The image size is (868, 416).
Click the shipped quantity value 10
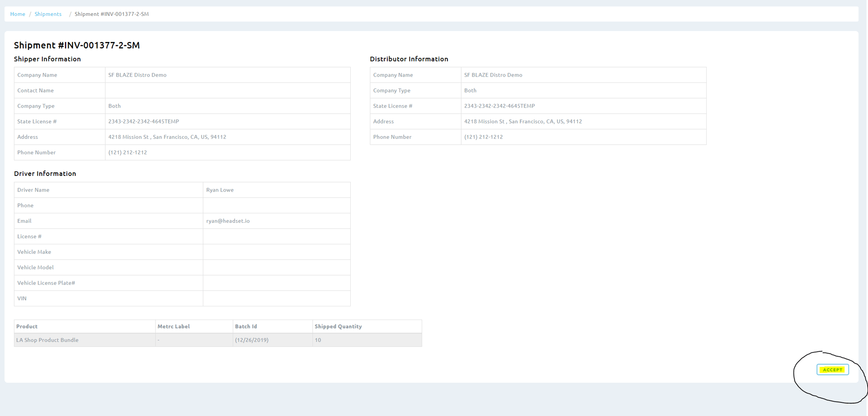(x=318, y=340)
